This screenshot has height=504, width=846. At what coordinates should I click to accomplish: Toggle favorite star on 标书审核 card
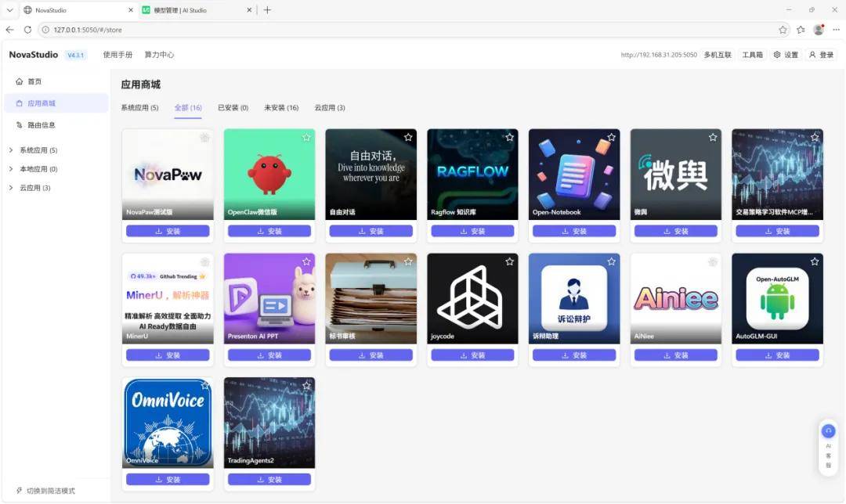[408, 261]
